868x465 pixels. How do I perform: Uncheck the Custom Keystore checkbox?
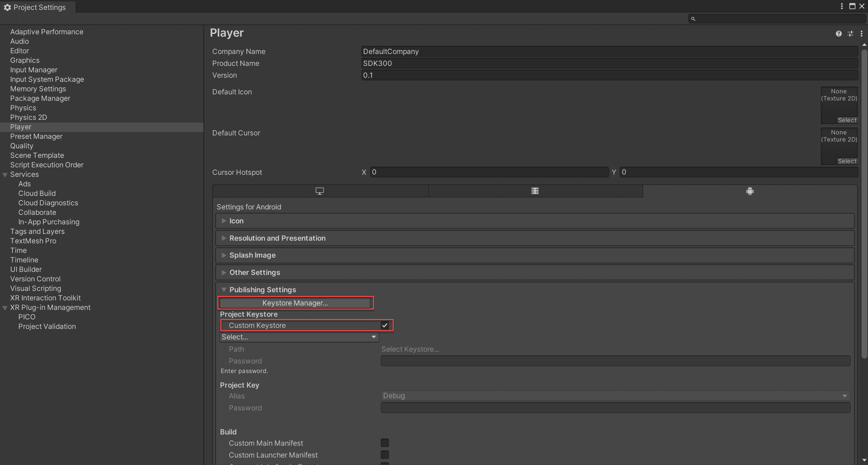coord(384,325)
